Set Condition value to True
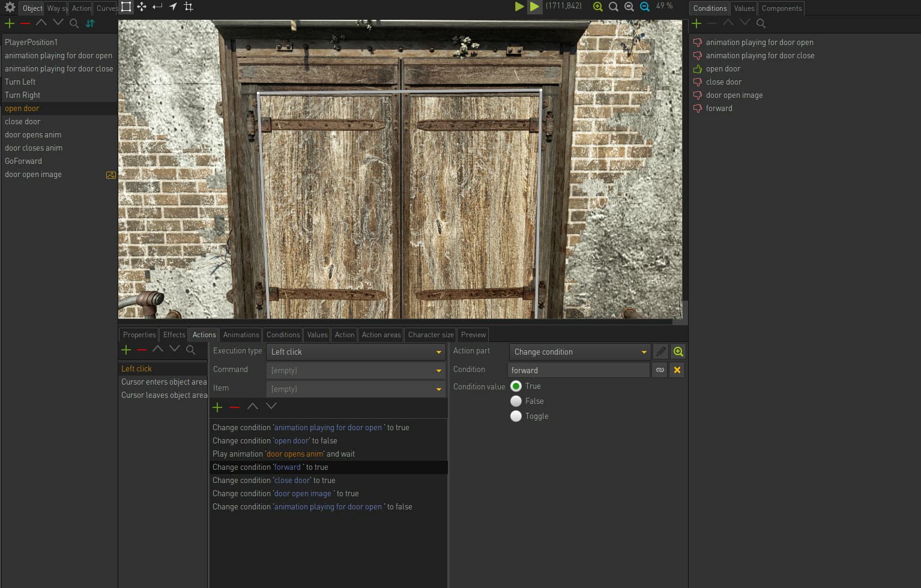Screen dimensions: 921x588 point(516,386)
